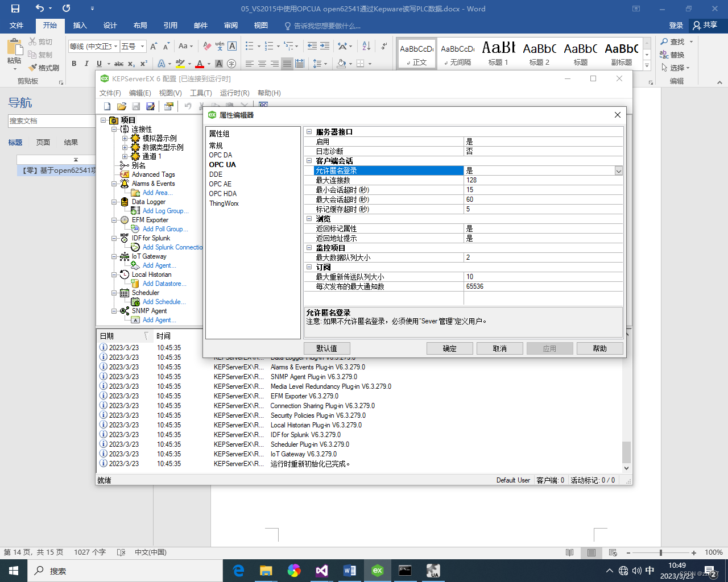Click Word's Clear Formatting eraser icon

click(207, 46)
